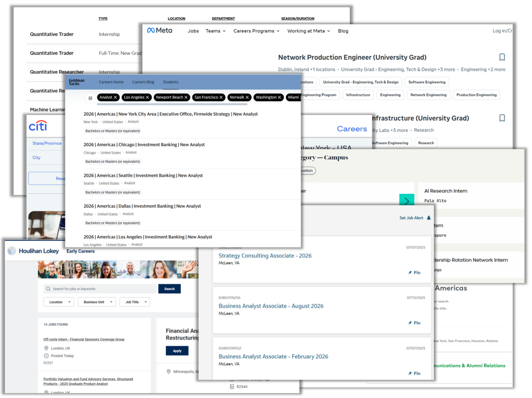Open the Business Analyst Associate - February 2026 listing
532x398 pixels.
(273, 357)
